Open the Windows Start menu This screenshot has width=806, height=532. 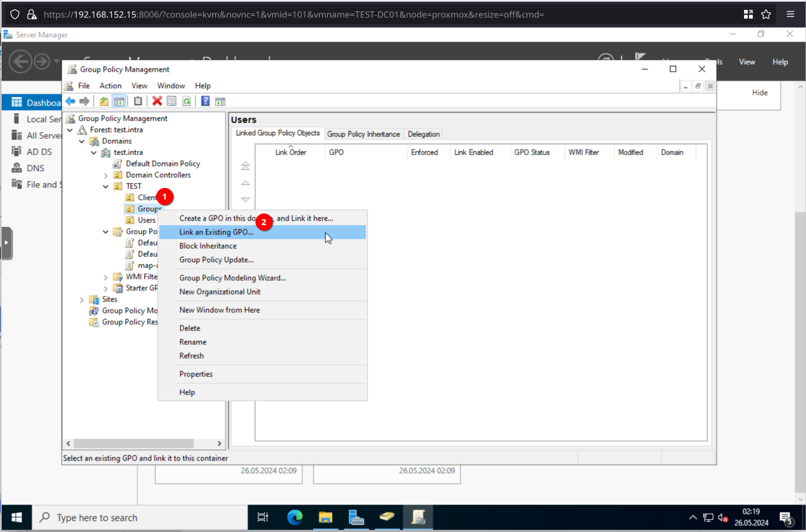pos(16,518)
